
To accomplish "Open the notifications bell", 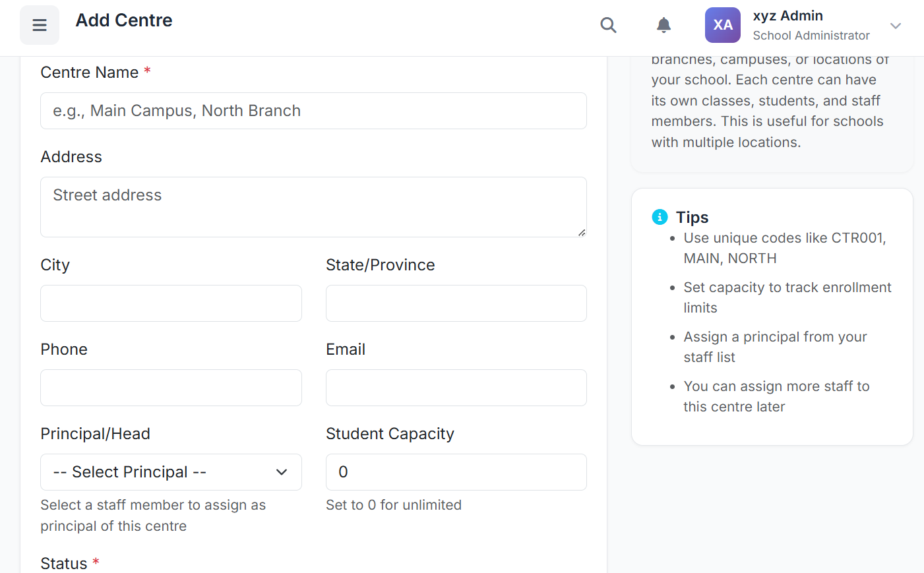I will coord(663,25).
